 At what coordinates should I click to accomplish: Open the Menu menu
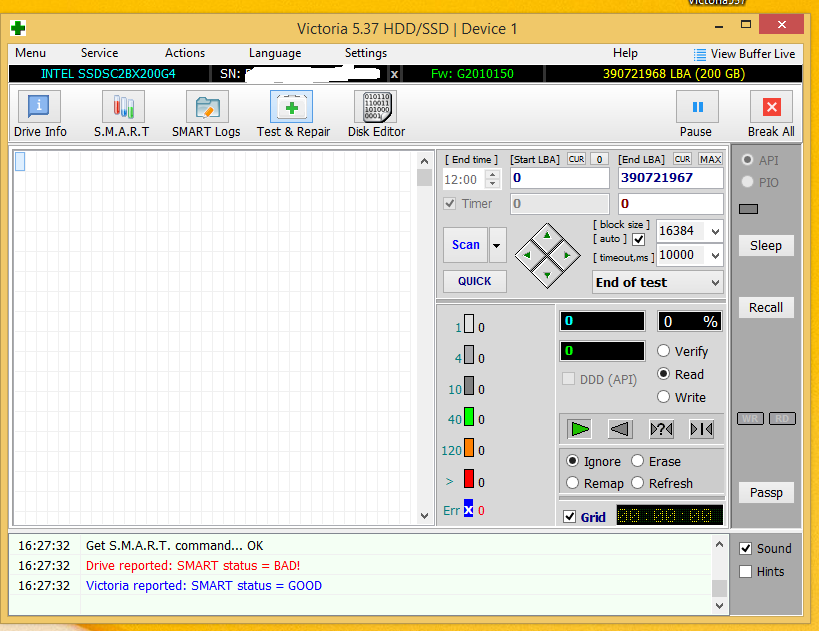[30, 53]
